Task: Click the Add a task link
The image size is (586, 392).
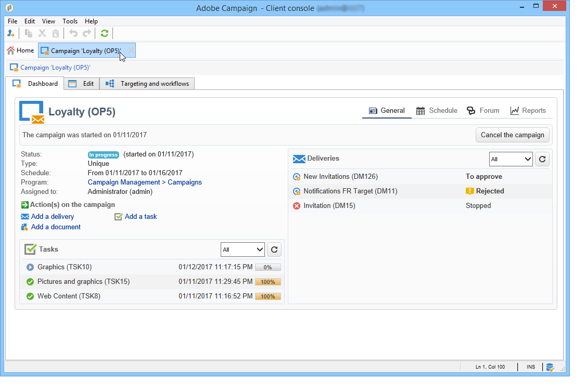Action: pos(141,216)
